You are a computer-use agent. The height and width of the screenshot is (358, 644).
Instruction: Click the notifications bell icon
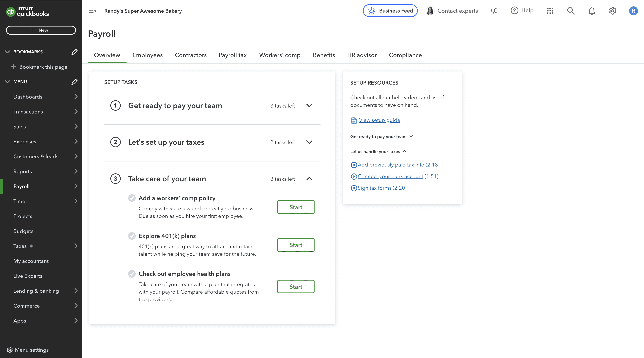[x=591, y=11]
